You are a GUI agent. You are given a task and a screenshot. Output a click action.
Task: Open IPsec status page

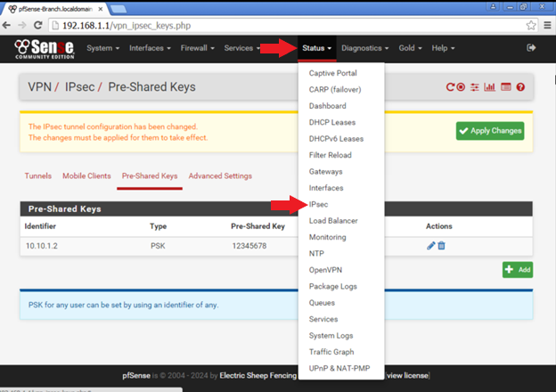point(318,204)
